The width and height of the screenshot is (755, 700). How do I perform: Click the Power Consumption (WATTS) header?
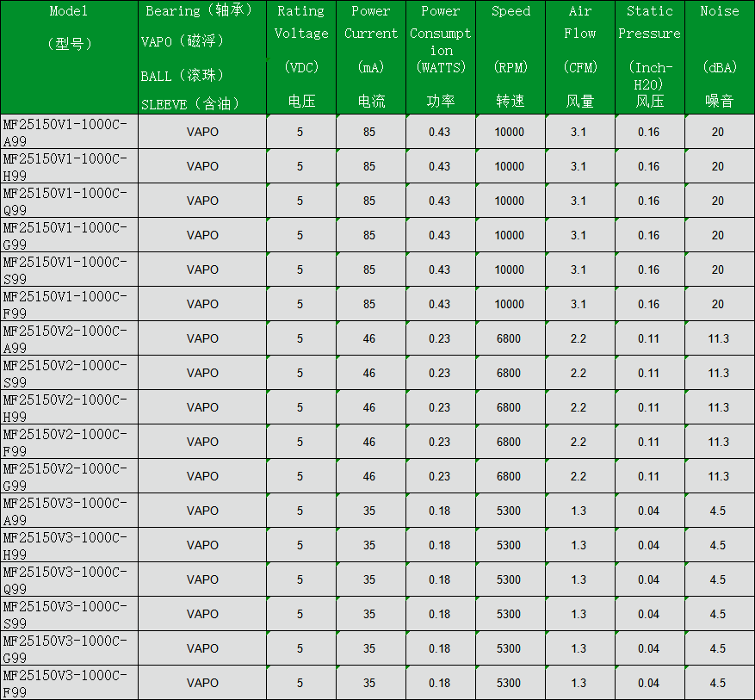coord(441,57)
